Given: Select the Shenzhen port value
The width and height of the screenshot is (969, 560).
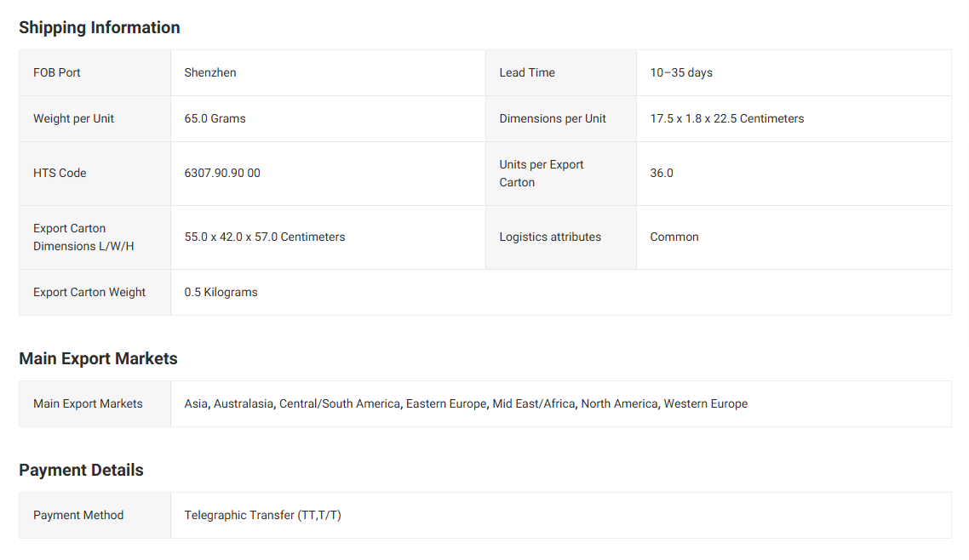Looking at the screenshot, I should 210,72.
